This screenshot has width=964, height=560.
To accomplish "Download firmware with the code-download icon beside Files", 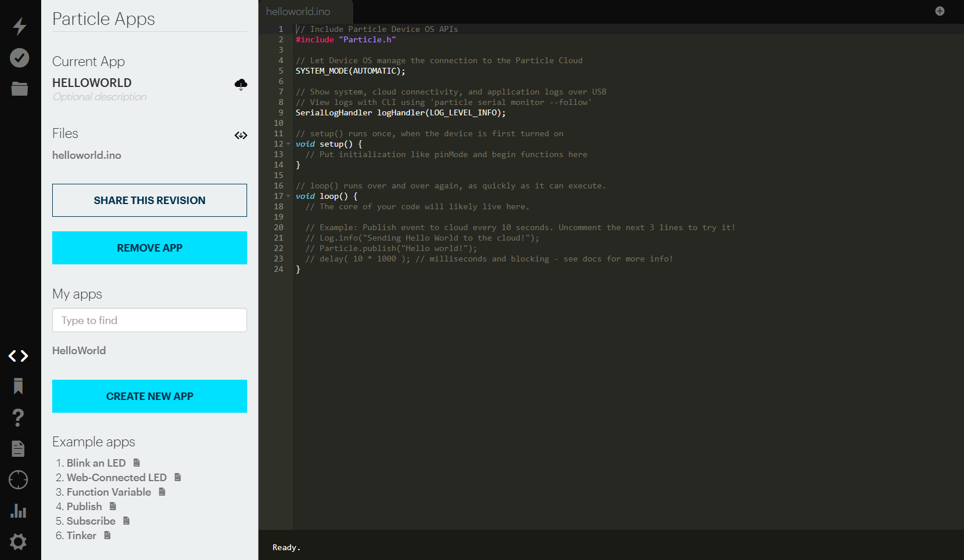I will pos(241,135).
